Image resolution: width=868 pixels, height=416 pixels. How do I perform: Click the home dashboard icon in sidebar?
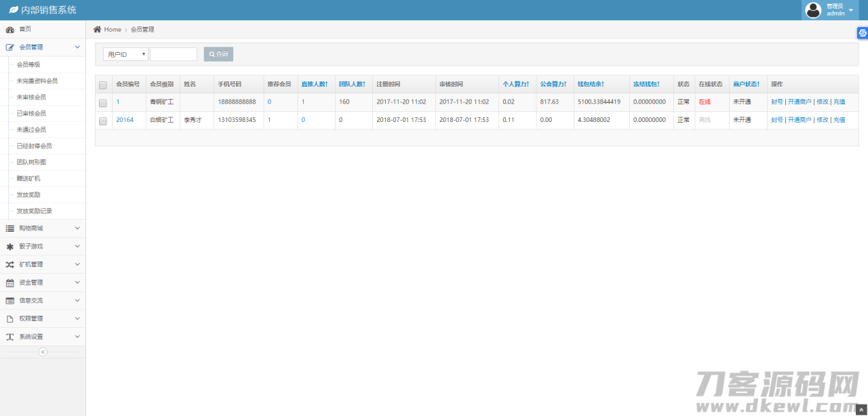coord(10,29)
